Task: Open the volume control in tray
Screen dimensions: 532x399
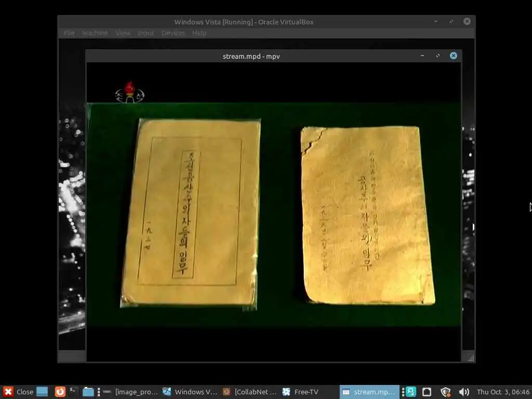Action: coord(464,392)
